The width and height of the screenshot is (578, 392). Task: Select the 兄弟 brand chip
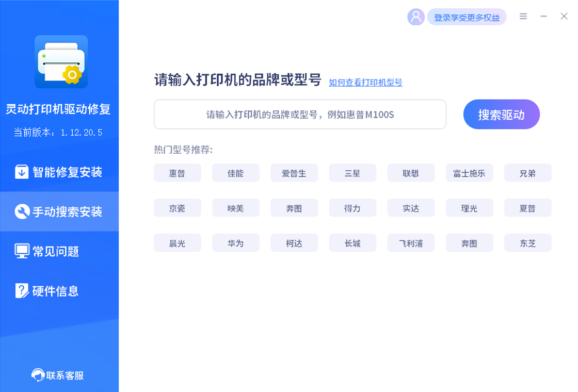[528, 173]
